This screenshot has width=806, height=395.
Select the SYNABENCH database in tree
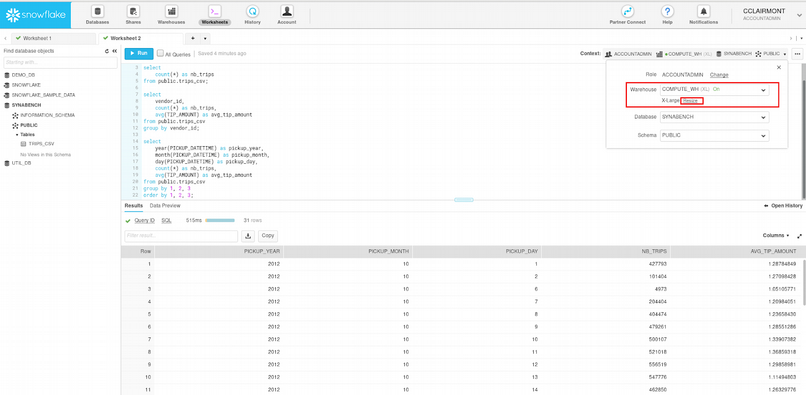[26, 105]
